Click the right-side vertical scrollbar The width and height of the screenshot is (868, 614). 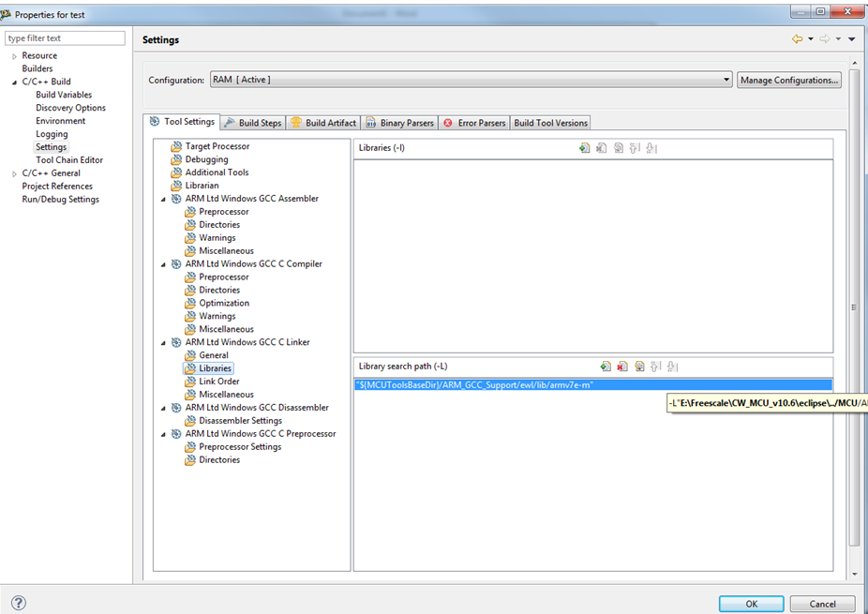pos(854,307)
